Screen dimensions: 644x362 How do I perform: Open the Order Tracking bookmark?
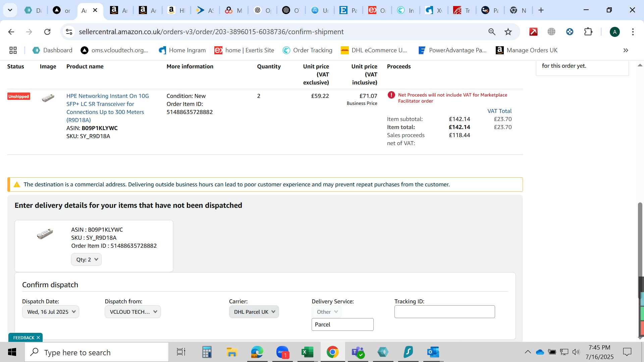(x=308, y=50)
